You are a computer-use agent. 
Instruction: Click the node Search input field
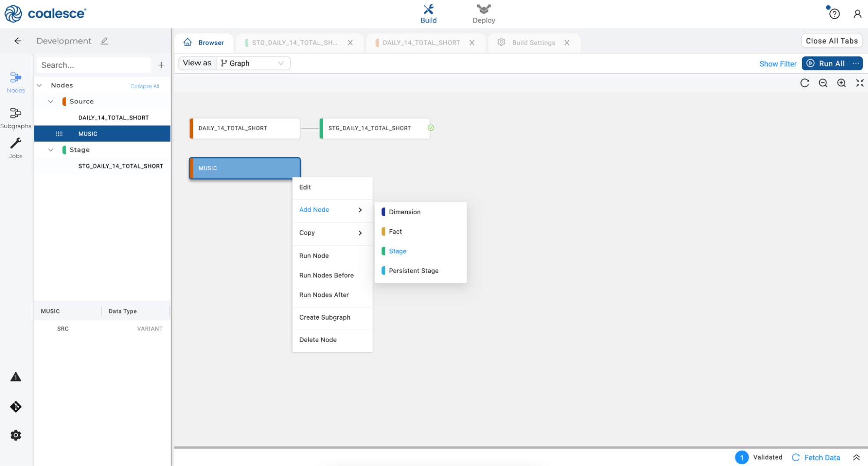pos(94,65)
